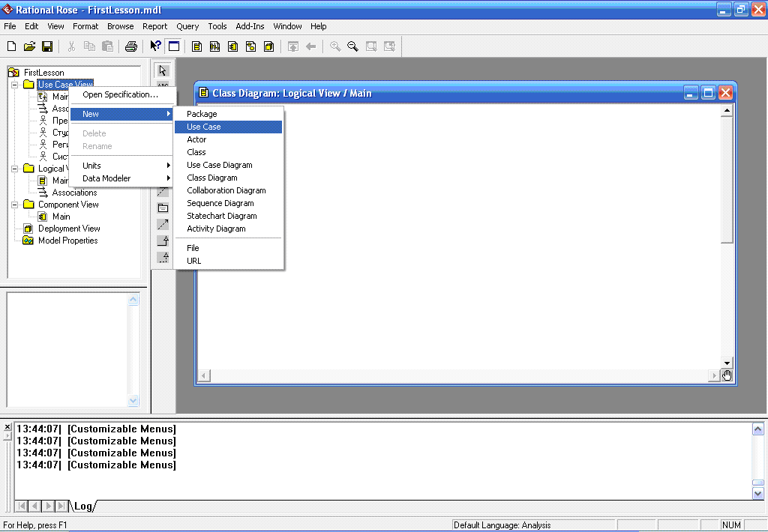
Task: Select the Generalization tool in the toolbox
Action: [x=163, y=241]
